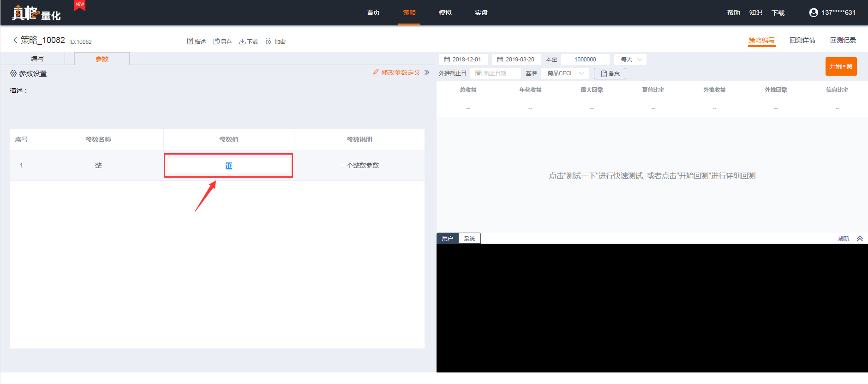The height and width of the screenshot is (384, 868).
Task: Open the 备忘 memo button
Action: point(610,73)
